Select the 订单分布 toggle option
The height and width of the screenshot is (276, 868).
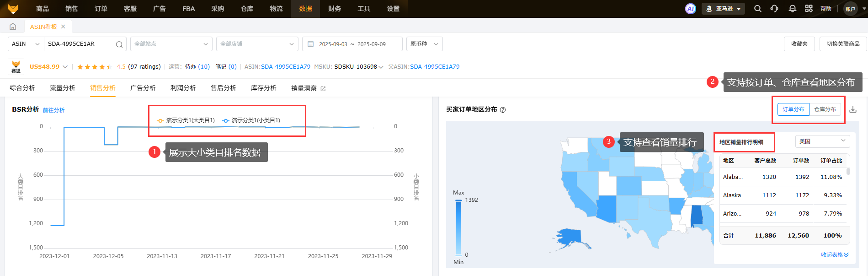(793, 109)
